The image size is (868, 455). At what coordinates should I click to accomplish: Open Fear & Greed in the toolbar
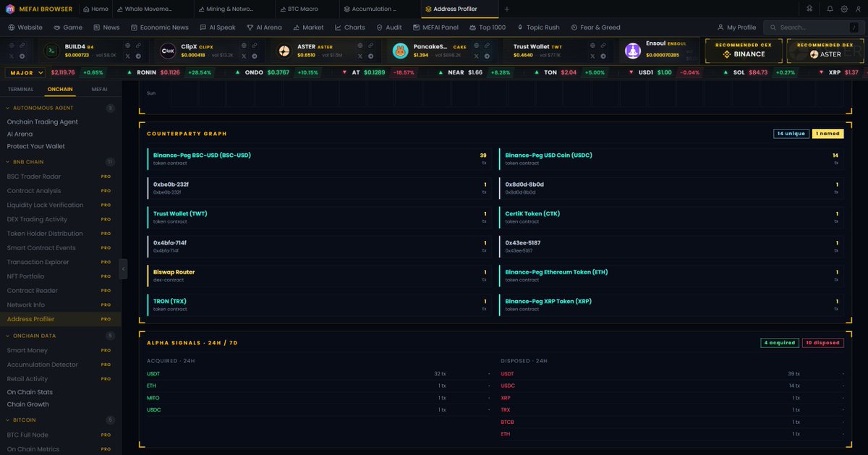[x=595, y=27]
